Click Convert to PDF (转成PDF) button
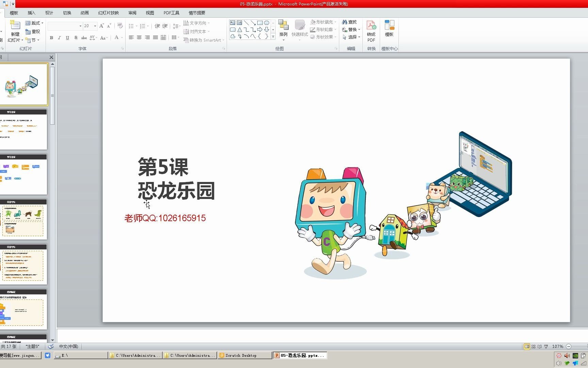 coord(371,31)
